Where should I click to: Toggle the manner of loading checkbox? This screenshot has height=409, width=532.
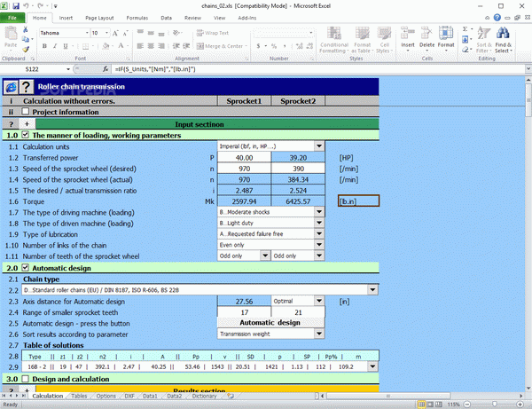(x=26, y=135)
